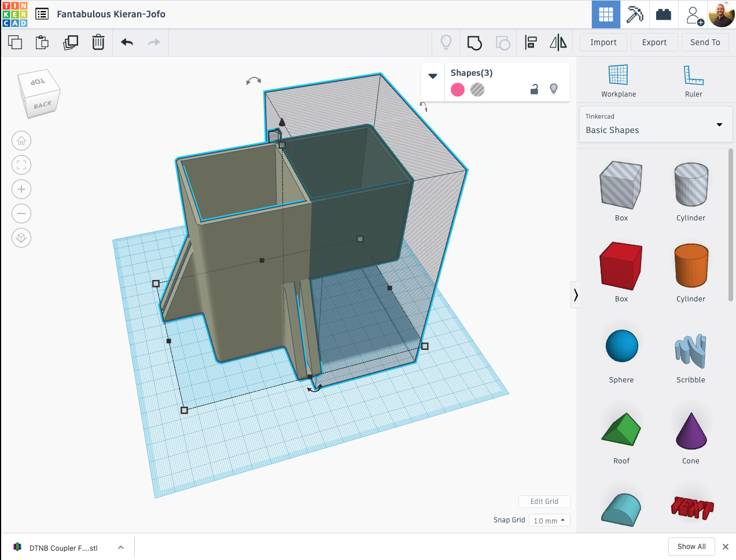Click the Import button
This screenshot has height=560, width=736.
(x=603, y=42)
